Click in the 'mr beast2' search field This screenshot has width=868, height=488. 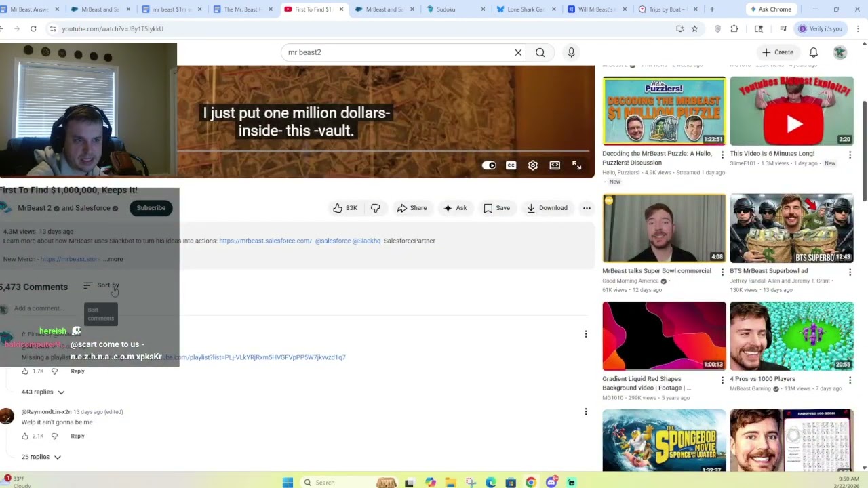click(397, 52)
